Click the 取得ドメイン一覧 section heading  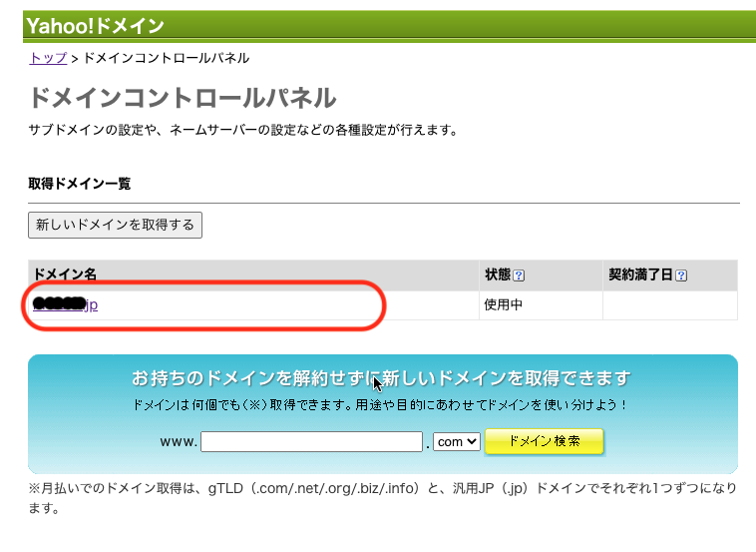(x=80, y=184)
